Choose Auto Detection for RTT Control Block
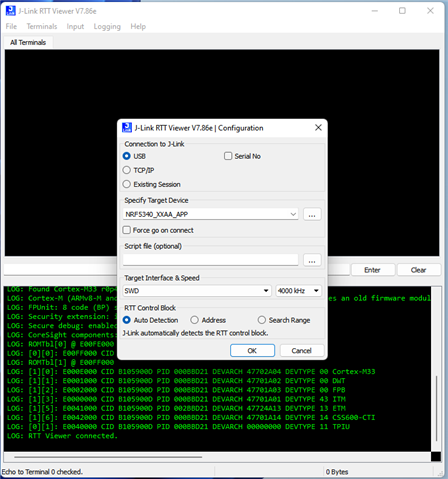The height and width of the screenshot is (479, 448). point(126,320)
